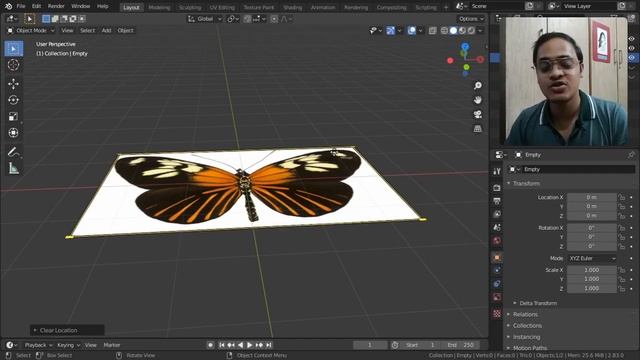Select the Move tool
The height and width of the screenshot is (360, 640).
[x=13, y=84]
